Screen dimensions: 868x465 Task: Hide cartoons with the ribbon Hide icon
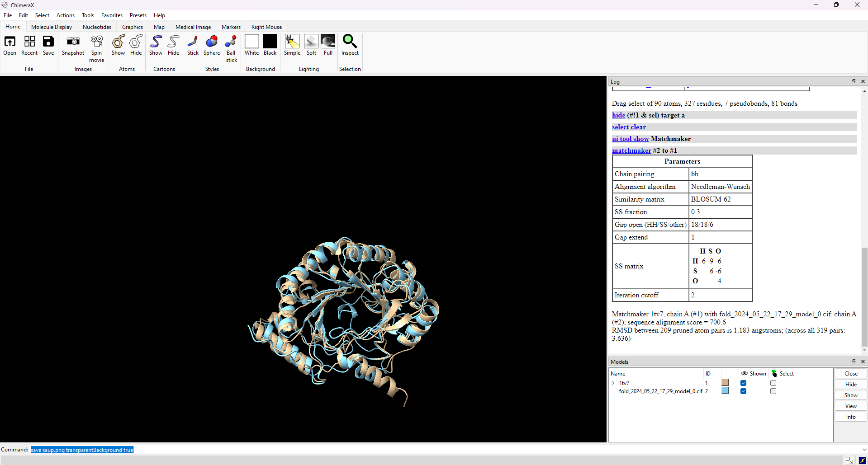coord(174,42)
